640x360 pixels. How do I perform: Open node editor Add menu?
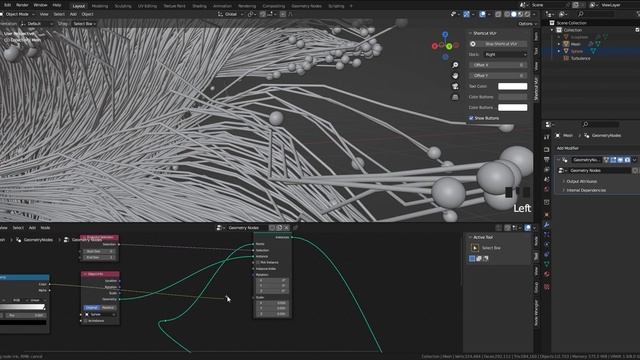tap(32, 228)
